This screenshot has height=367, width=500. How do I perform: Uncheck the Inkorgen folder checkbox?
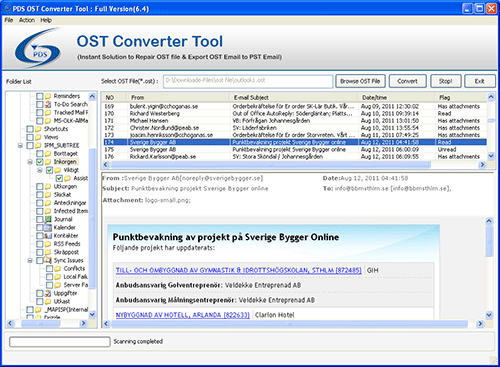click(40, 162)
